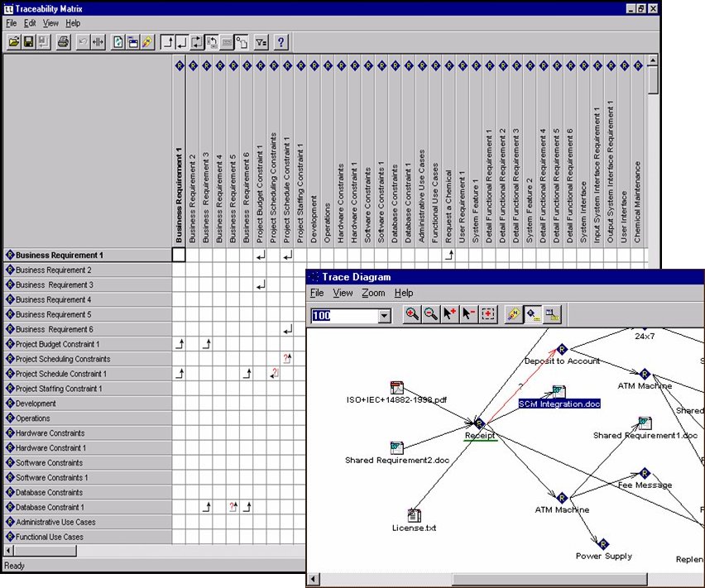Select the ISO+IEC+14882-1998.pdf node

pyautogui.click(x=396, y=393)
